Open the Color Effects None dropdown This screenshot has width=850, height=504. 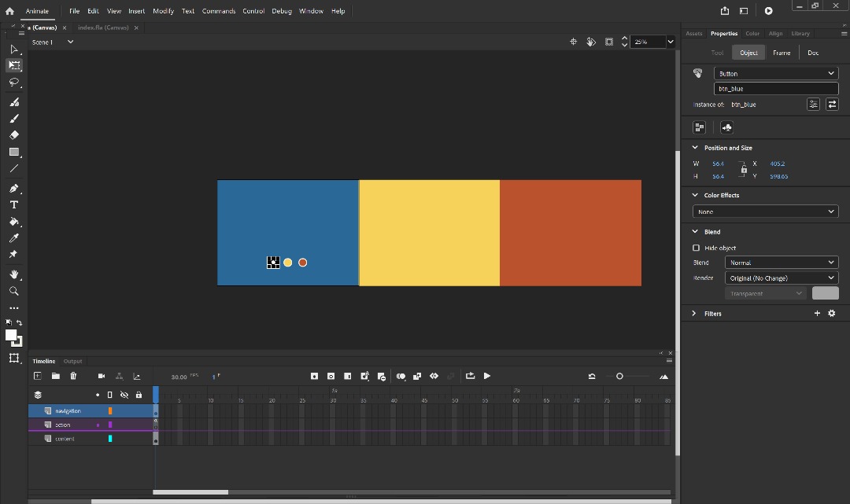(x=766, y=212)
